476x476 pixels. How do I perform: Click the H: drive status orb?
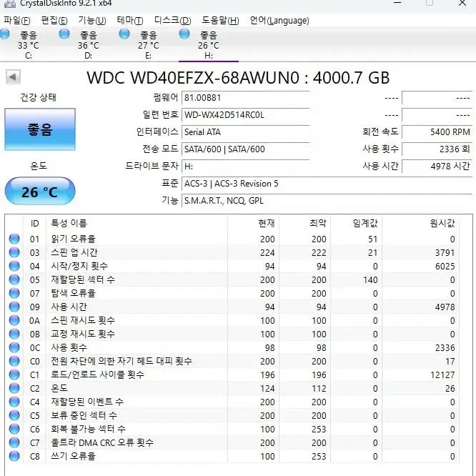[184, 34]
